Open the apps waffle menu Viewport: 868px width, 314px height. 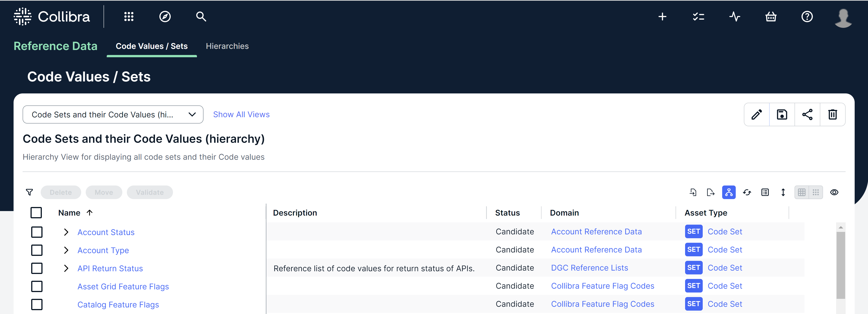click(x=129, y=17)
